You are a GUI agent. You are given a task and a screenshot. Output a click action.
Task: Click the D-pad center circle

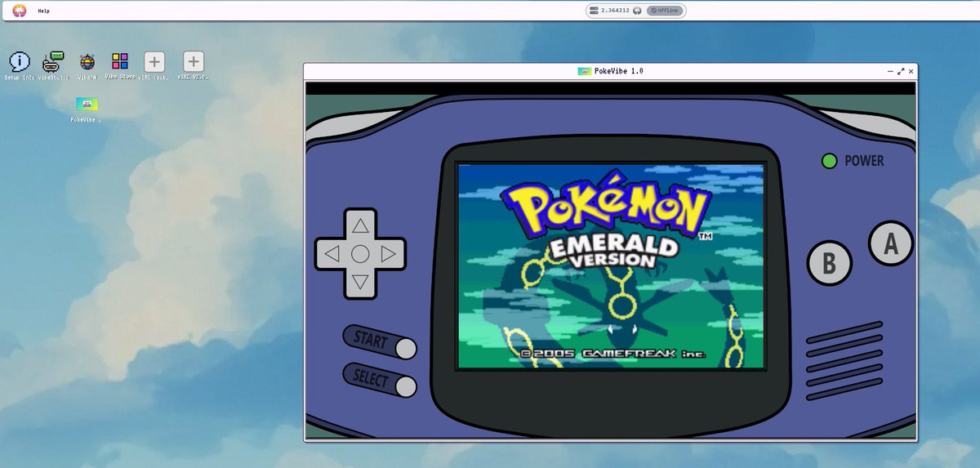tap(360, 254)
